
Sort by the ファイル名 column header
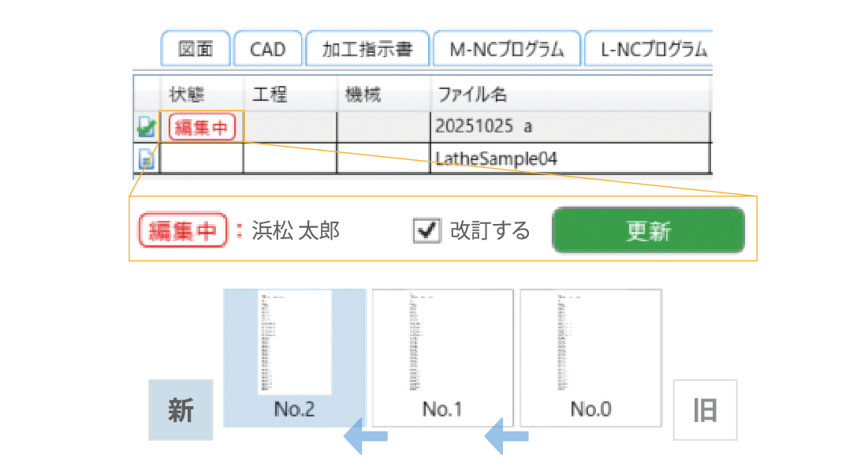click(473, 95)
